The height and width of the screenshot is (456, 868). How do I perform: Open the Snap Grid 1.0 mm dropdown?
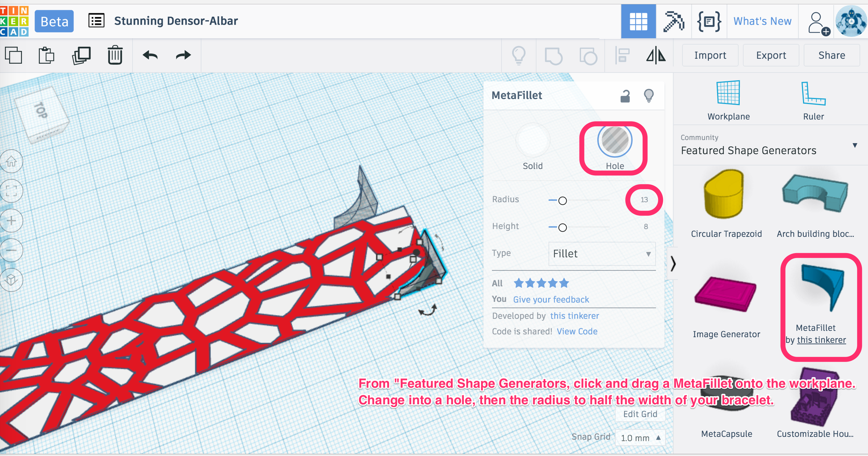tap(640, 438)
